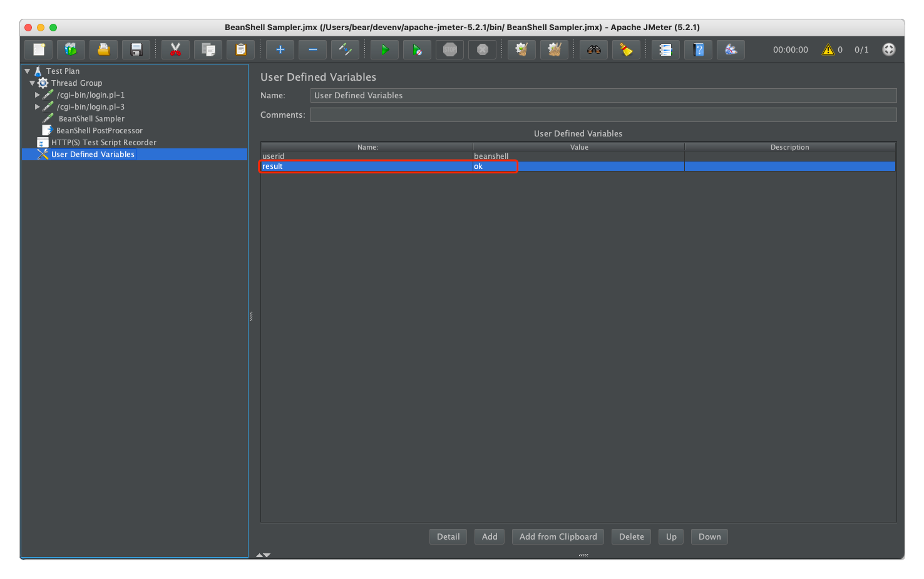Select User Defined Variables tree node

93,155
